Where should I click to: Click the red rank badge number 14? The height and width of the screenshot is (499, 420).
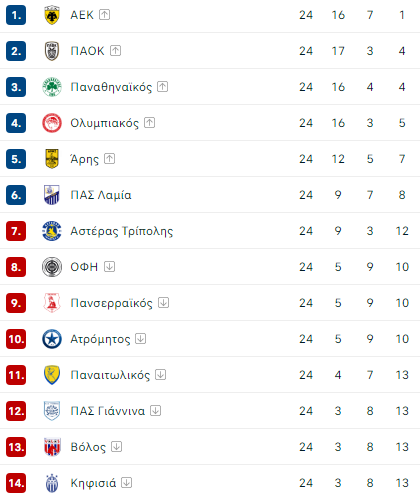click(x=16, y=483)
